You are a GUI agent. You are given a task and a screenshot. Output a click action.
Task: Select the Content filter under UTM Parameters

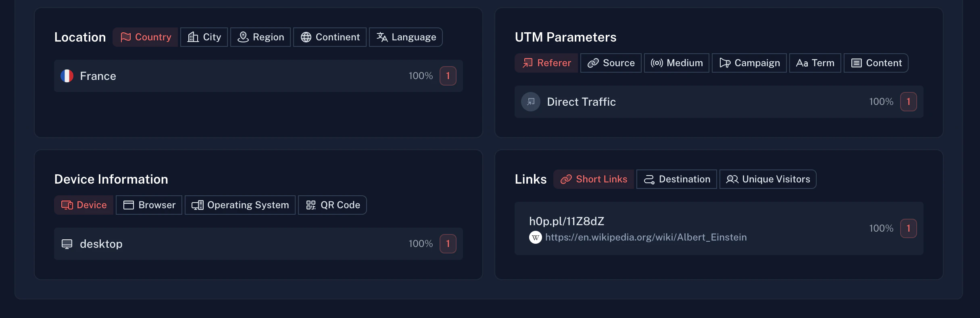(876, 63)
